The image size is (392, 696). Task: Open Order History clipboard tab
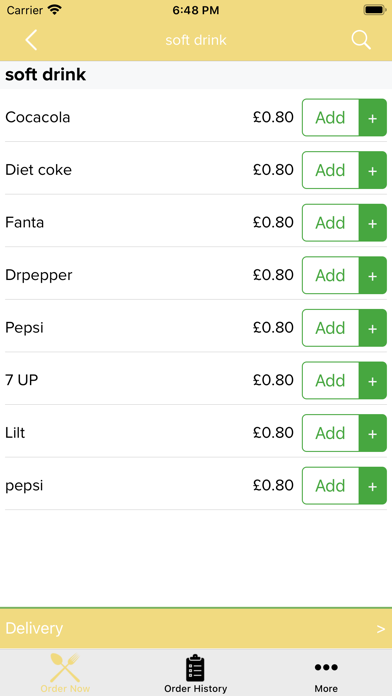click(x=195, y=673)
